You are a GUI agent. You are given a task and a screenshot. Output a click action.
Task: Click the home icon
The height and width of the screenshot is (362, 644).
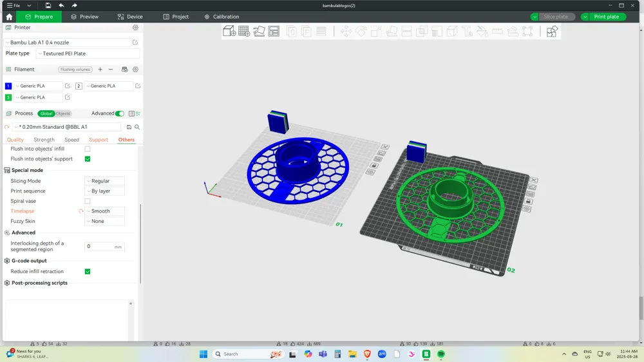[x=9, y=17]
